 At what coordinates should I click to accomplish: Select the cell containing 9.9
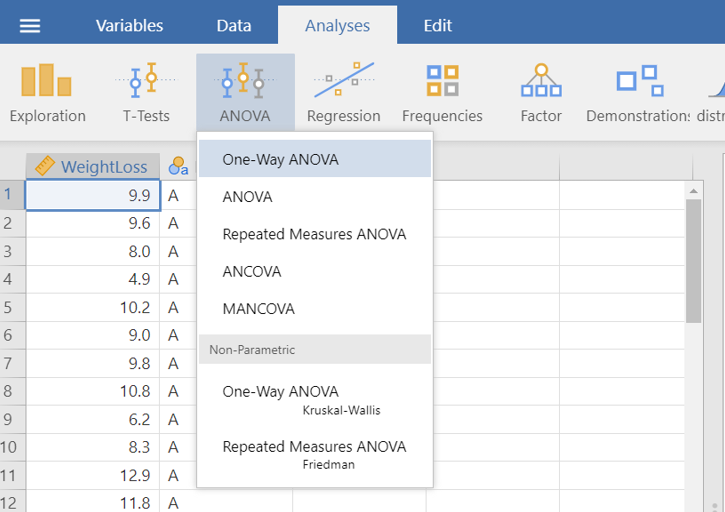point(92,196)
